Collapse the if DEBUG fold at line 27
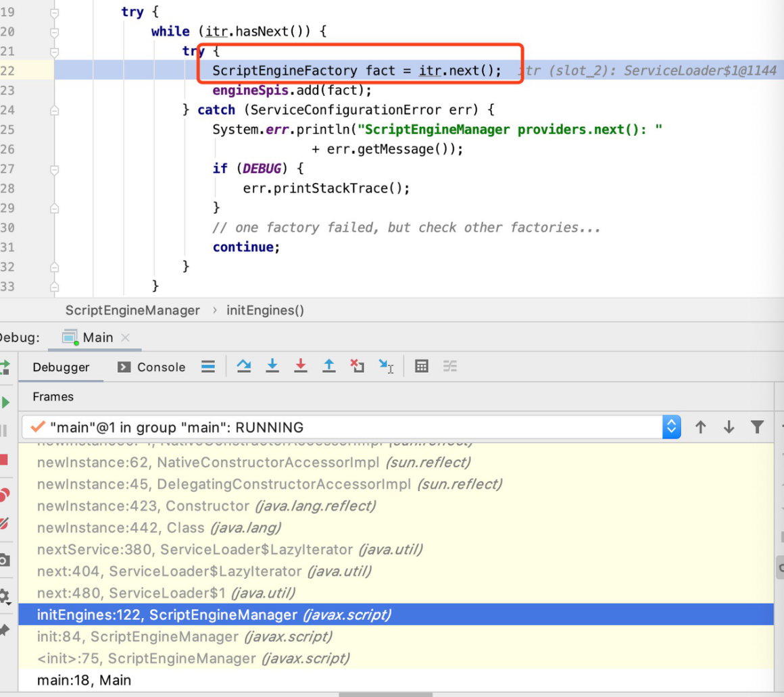 (x=55, y=170)
